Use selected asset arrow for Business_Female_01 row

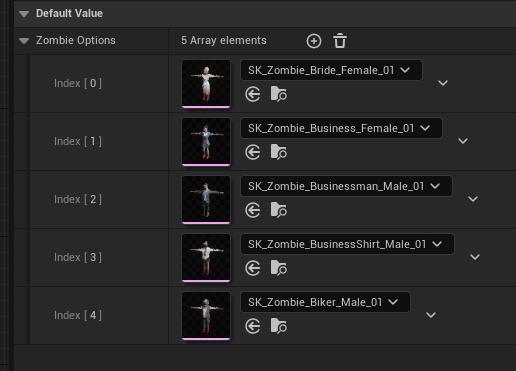pos(253,152)
